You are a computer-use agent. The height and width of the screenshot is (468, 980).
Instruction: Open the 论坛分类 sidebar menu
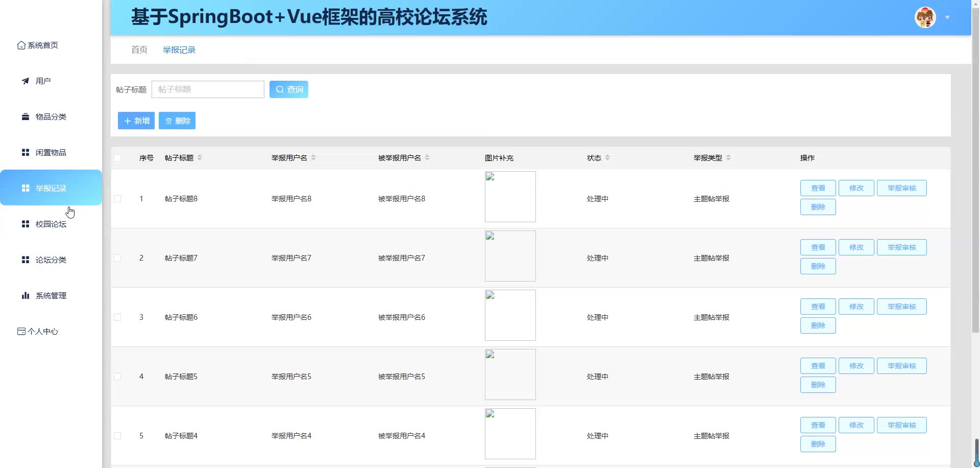click(51, 260)
